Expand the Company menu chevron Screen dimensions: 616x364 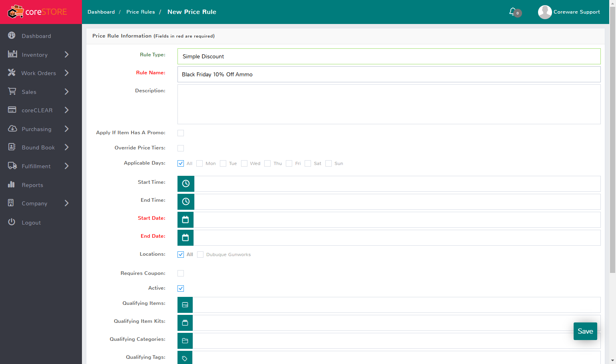click(67, 203)
